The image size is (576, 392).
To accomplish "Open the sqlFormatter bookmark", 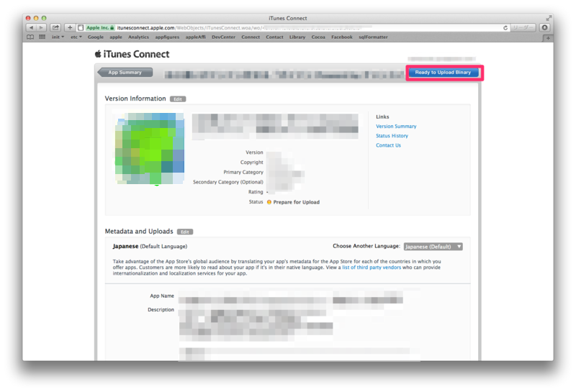I will point(373,37).
